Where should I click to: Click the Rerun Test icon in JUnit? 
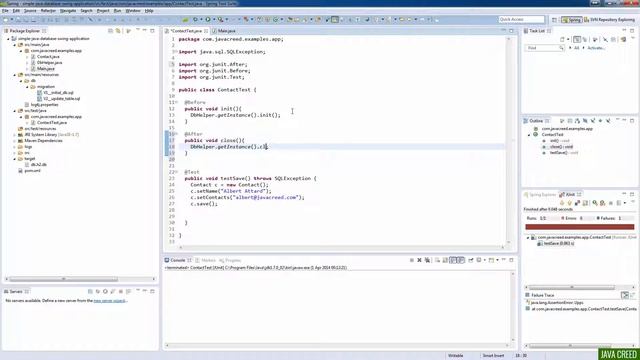[595, 203]
